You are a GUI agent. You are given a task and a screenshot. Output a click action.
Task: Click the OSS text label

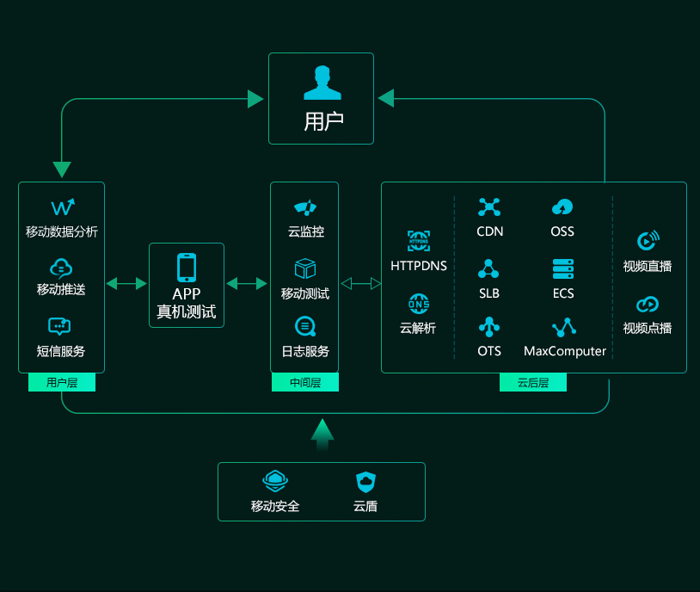click(x=562, y=231)
